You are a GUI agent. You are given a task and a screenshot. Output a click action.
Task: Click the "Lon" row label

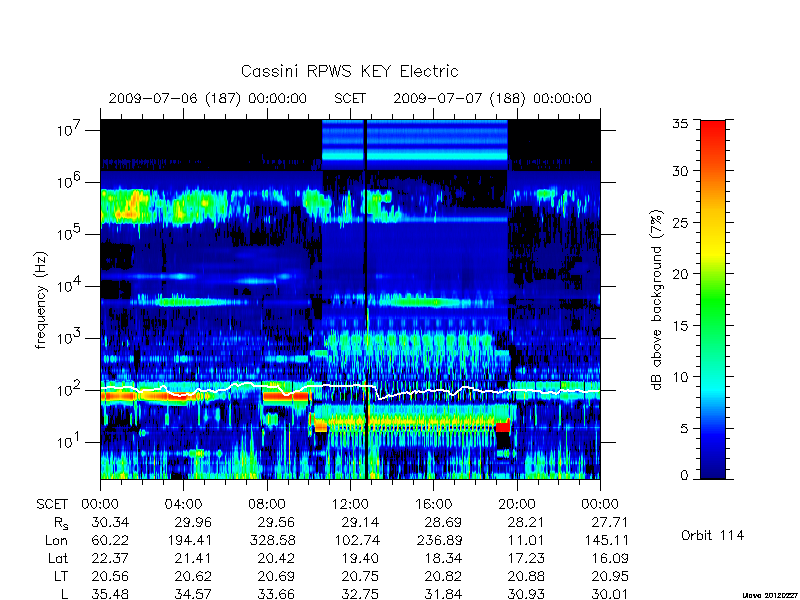(56, 540)
